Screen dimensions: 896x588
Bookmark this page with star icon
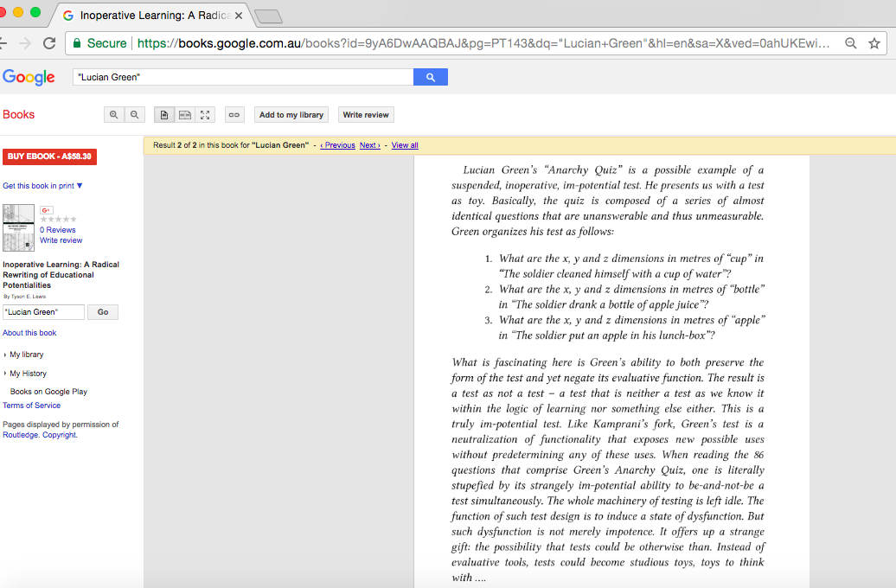(874, 43)
